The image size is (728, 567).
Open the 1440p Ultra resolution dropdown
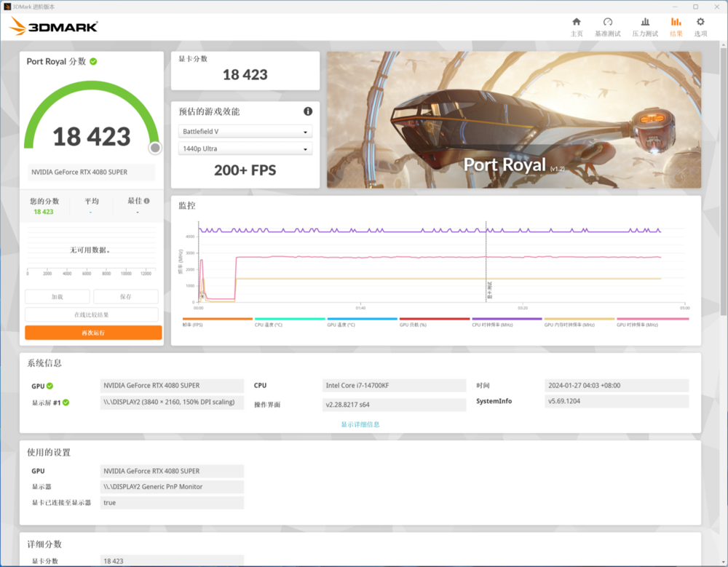[x=245, y=149]
